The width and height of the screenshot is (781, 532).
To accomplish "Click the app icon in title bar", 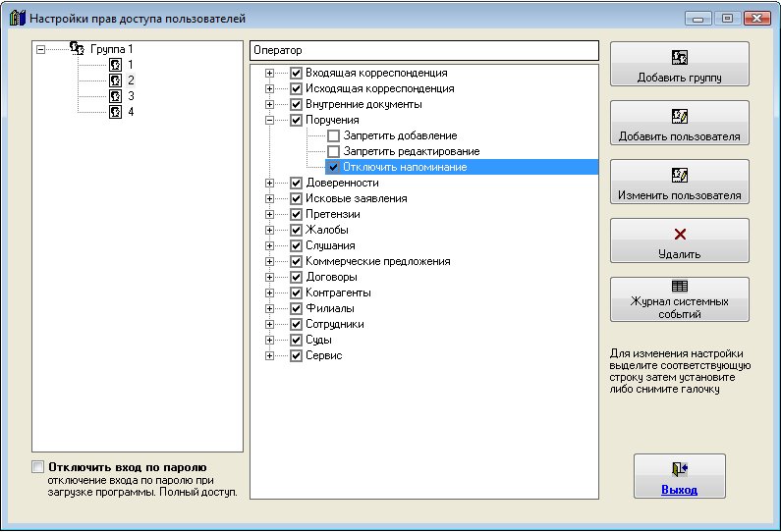I will 17,19.
